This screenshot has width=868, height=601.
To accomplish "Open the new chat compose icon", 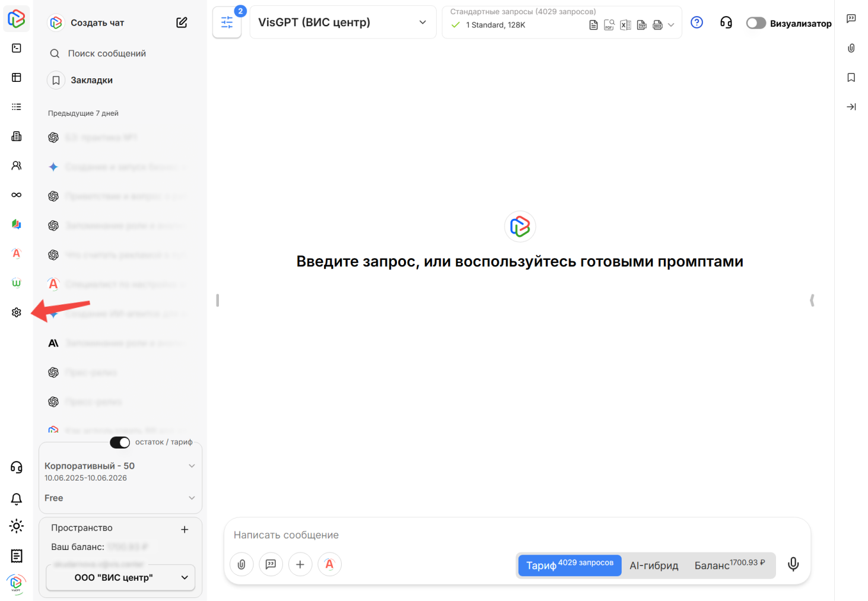I will tap(182, 22).
